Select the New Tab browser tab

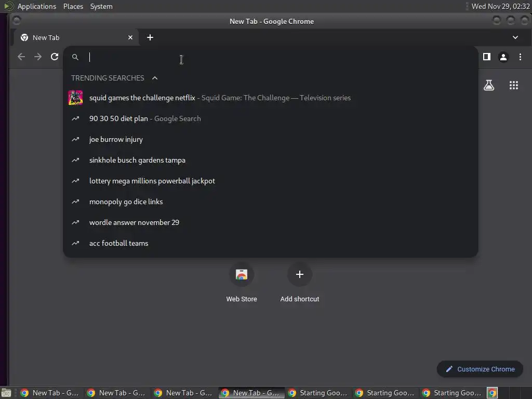[76, 37]
